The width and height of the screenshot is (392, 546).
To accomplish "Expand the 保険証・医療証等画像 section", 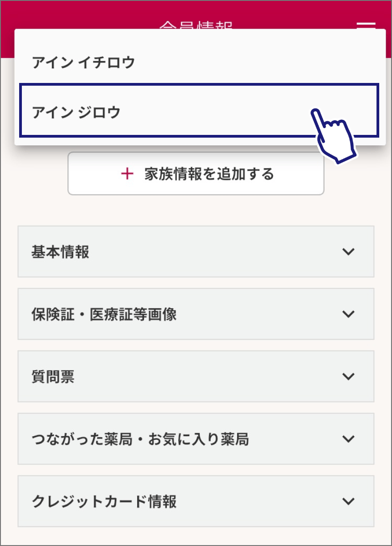I will click(x=196, y=314).
